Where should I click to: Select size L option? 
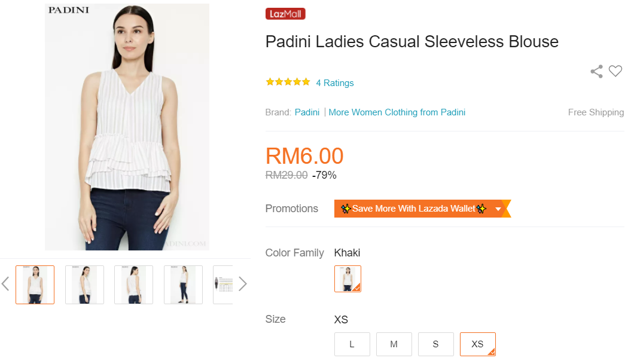[x=352, y=344]
